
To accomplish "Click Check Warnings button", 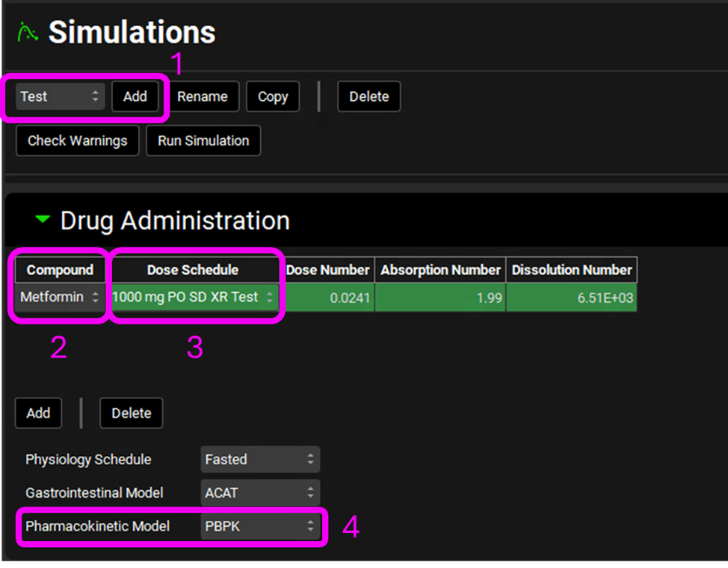I will 78,141.
